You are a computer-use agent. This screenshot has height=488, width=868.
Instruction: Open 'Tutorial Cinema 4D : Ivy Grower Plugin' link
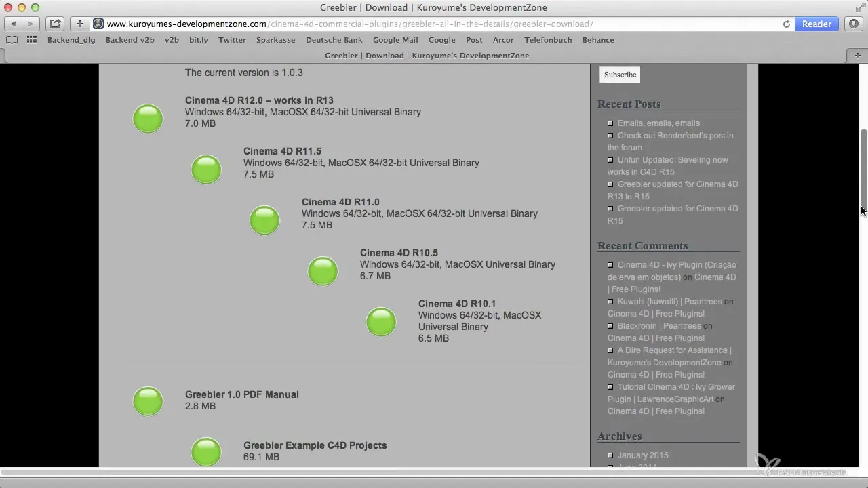click(671, 393)
